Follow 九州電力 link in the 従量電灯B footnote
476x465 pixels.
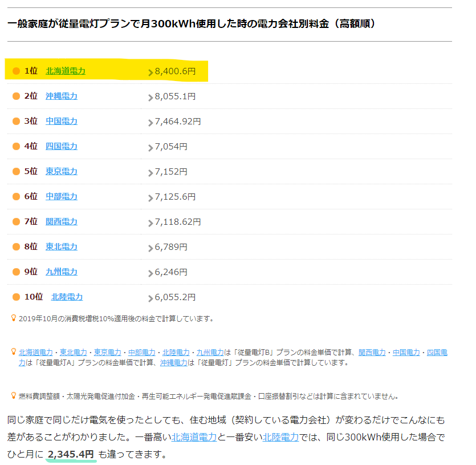click(210, 352)
